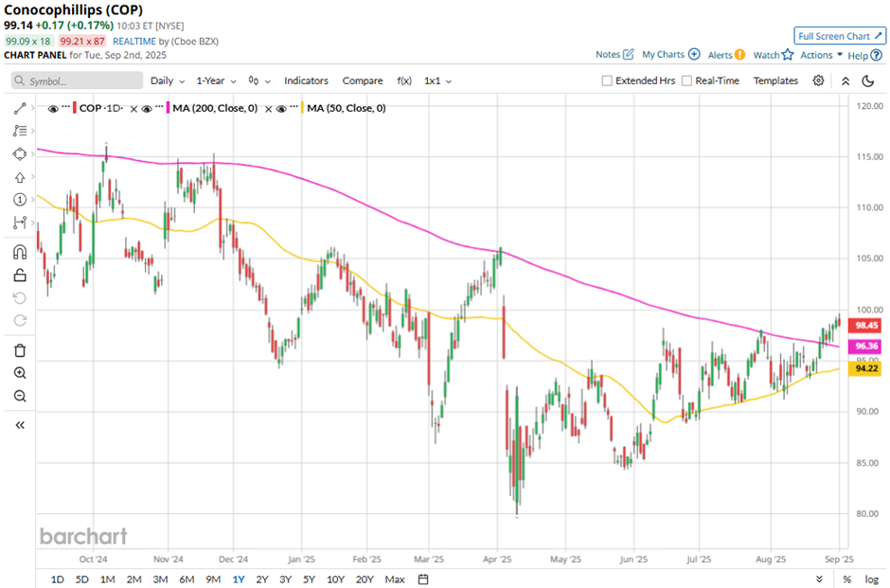Image resolution: width=890 pixels, height=588 pixels.
Task: Activate the price range measure tool
Action: pos(20,223)
